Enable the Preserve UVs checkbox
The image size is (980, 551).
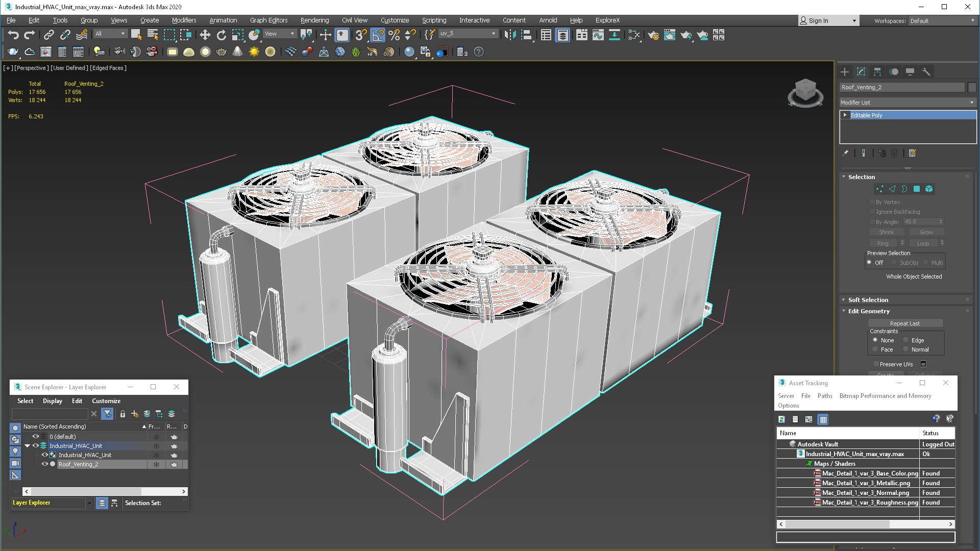[x=876, y=364]
